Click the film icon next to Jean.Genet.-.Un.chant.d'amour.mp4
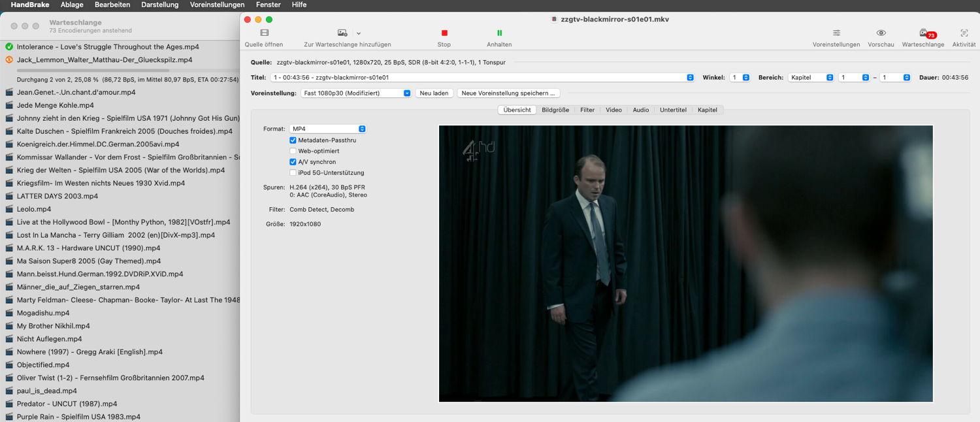980x422 pixels. [x=9, y=92]
